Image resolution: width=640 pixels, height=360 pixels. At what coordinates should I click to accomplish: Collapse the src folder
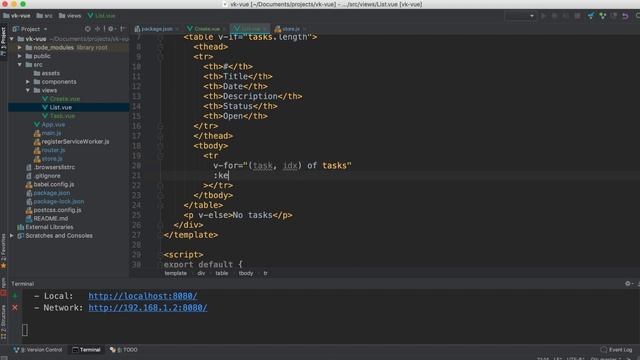(20, 65)
